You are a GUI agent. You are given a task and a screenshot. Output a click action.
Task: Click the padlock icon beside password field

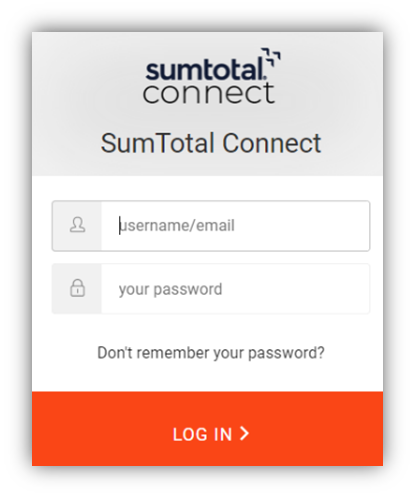click(77, 288)
